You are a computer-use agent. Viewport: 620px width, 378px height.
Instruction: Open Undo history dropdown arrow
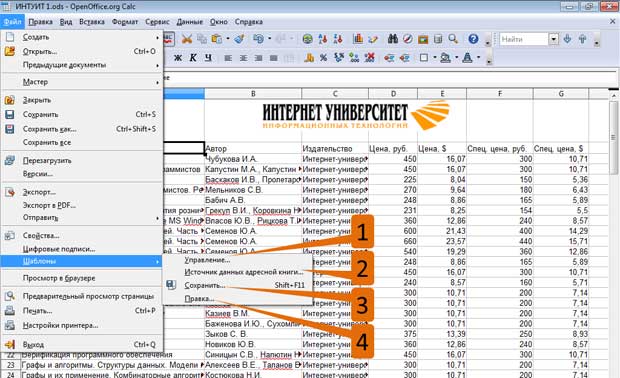coord(270,39)
